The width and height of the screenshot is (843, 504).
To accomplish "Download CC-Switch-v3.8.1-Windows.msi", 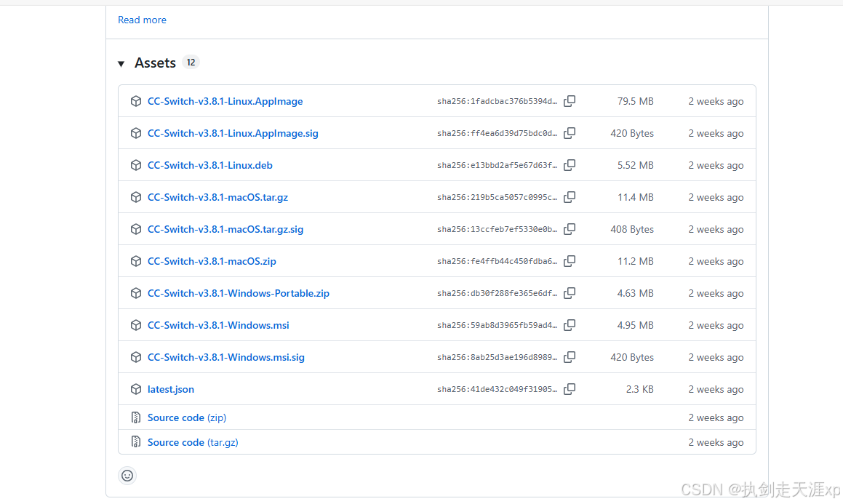I will pyautogui.click(x=218, y=325).
